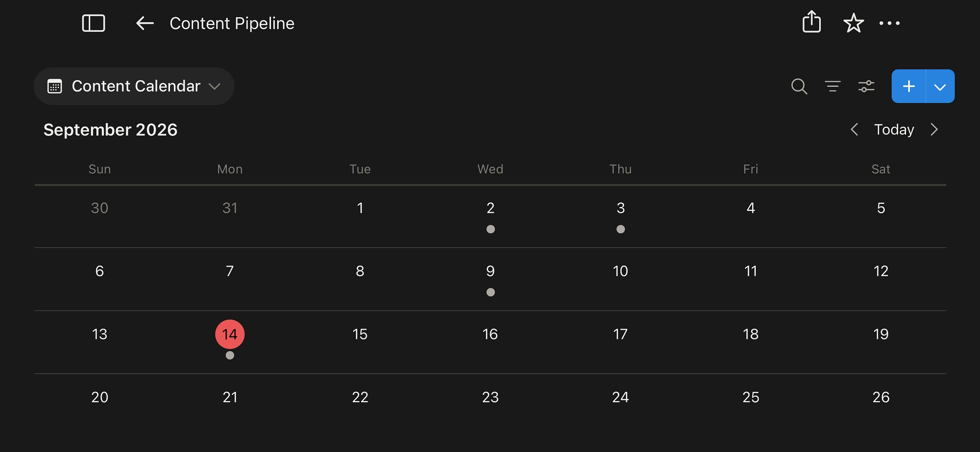980x452 pixels.
Task: Open the three-dots more menu
Action: pos(889,23)
